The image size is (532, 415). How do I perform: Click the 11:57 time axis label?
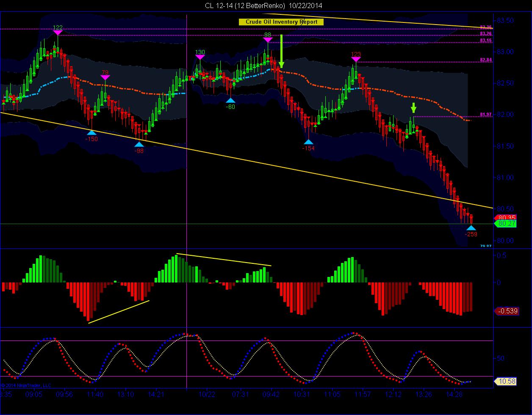[363, 394]
